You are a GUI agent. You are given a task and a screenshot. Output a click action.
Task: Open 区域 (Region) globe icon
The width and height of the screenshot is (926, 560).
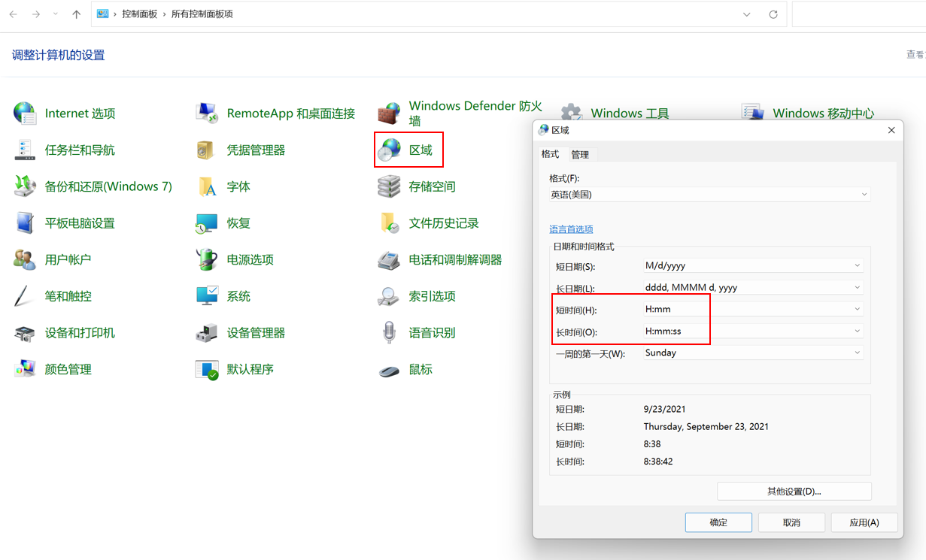click(389, 150)
